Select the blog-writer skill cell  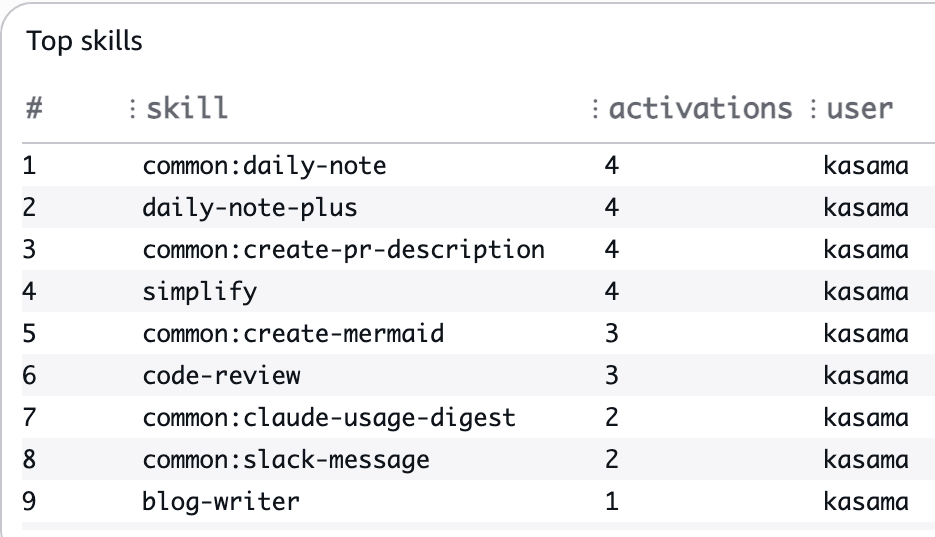point(221,501)
